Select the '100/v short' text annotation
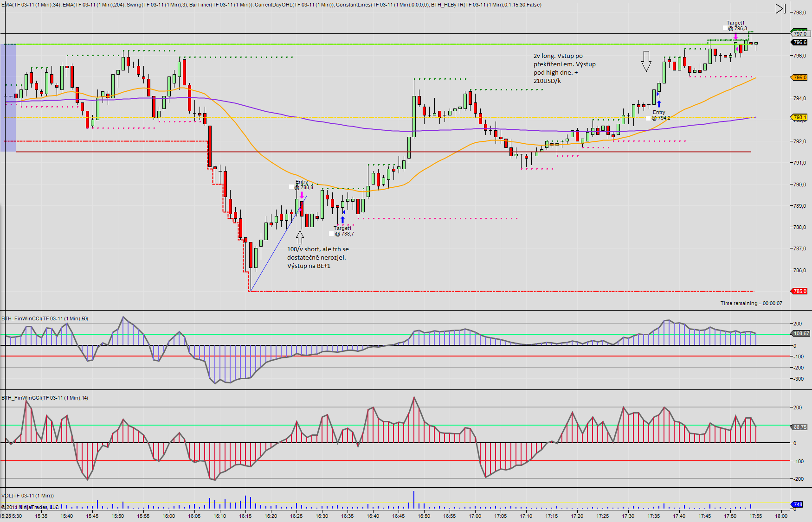The image size is (812, 522). point(318,257)
